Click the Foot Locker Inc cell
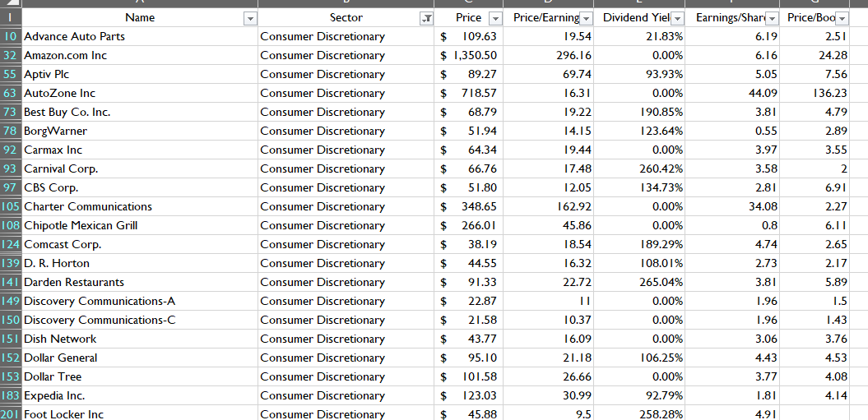Viewport: 868px width, 420px height. pyautogui.click(x=140, y=413)
